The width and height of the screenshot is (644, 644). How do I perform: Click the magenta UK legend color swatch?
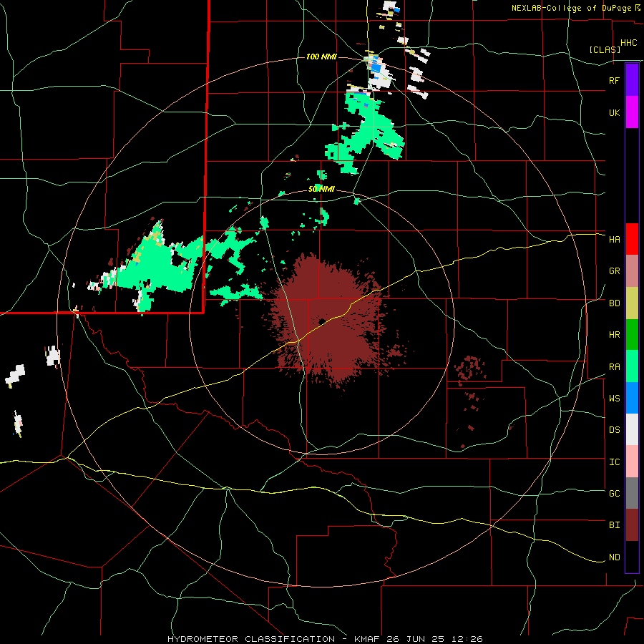(x=632, y=112)
